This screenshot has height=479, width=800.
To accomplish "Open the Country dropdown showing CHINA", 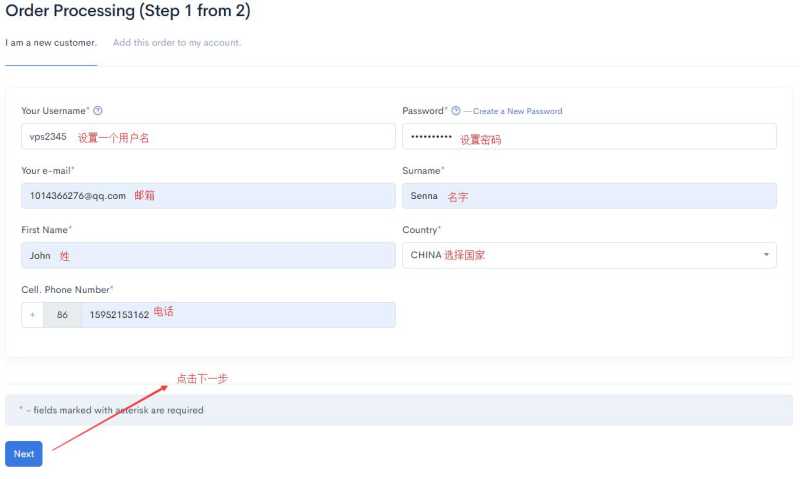I will click(x=589, y=255).
